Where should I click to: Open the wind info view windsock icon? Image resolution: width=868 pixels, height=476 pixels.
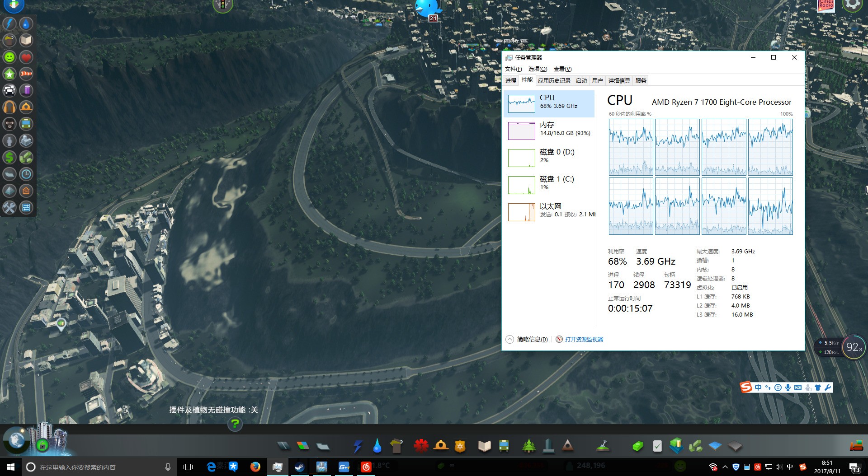click(x=26, y=74)
